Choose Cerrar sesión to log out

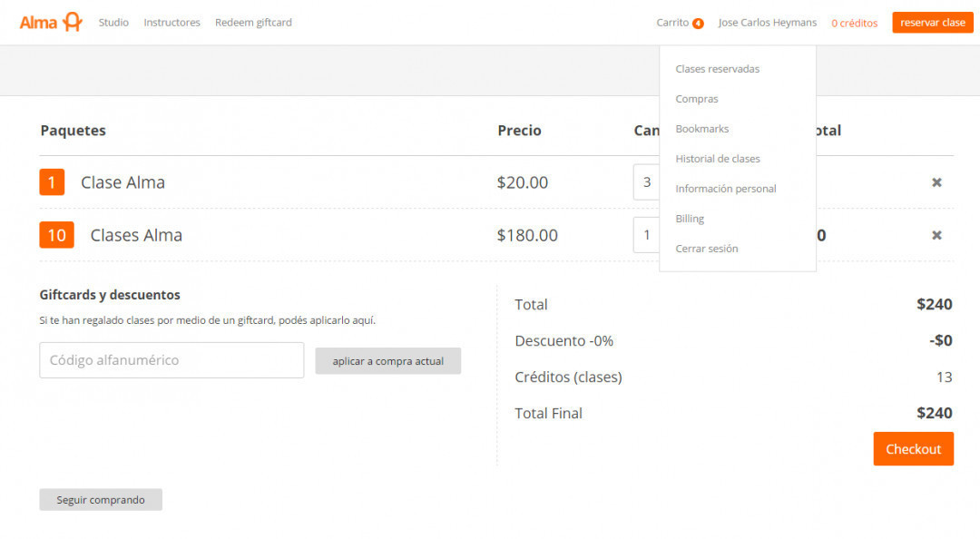(x=707, y=249)
